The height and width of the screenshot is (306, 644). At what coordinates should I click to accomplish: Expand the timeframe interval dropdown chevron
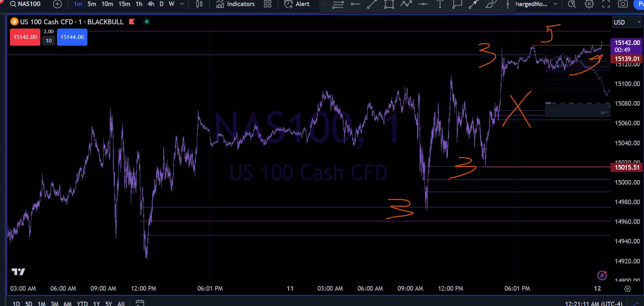click(182, 4)
